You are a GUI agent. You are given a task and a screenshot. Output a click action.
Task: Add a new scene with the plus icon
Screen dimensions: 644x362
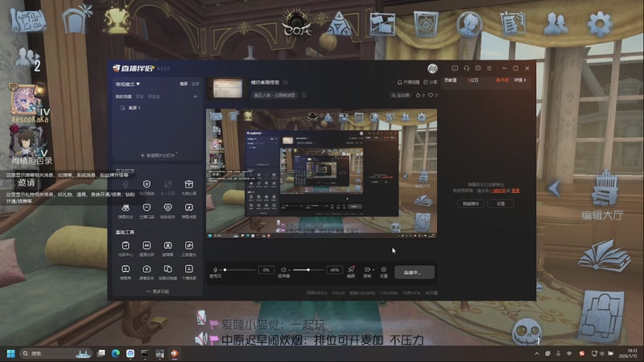click(195, 97)
